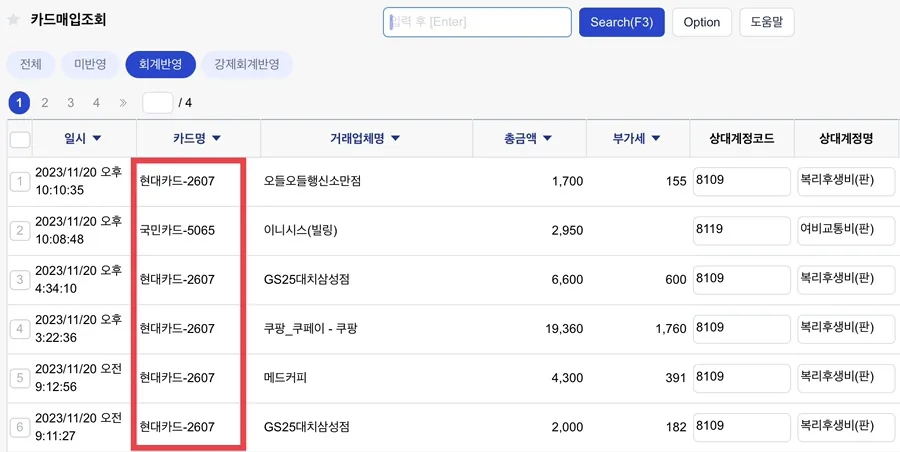Image resolution: width=900 pixels, height=452 pixels.
Task: Switch to the 미반영 tab
Action: pyautogui.click(x=90, y=64)
